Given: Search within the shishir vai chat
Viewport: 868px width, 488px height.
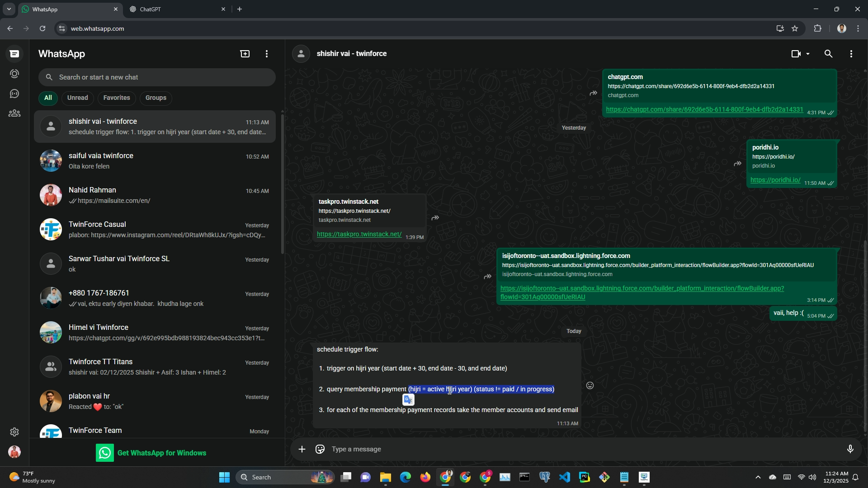Looking at the screenshot, I should (x=828, y=54).
